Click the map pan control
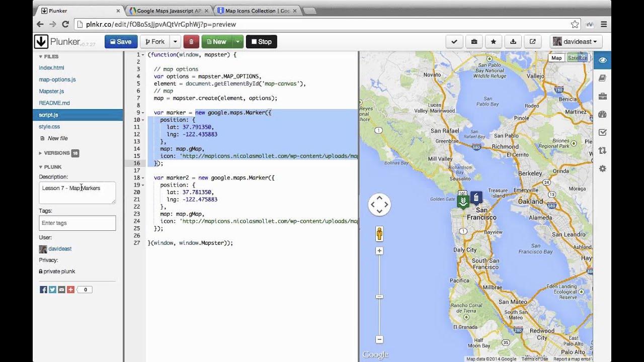 click(379, 205)
